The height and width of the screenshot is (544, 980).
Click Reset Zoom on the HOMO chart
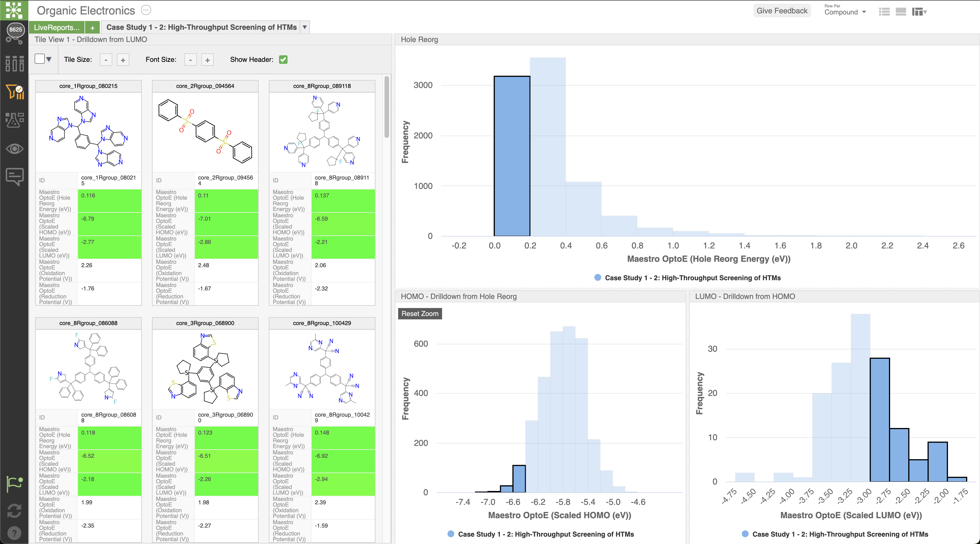pos(420,313)
